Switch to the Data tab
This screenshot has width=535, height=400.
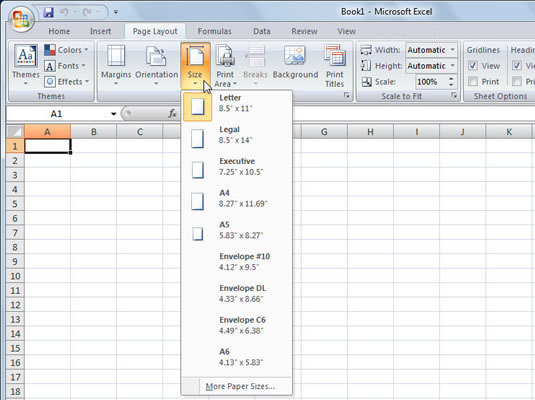pyautogui.click(x=262, y=31)
